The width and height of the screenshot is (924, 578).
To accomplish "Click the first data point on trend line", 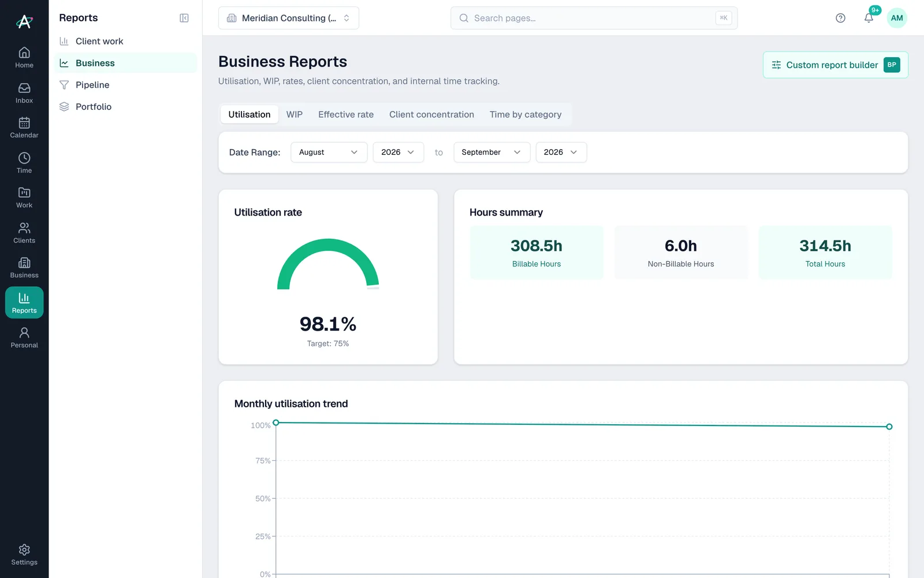I will point(276,423).
